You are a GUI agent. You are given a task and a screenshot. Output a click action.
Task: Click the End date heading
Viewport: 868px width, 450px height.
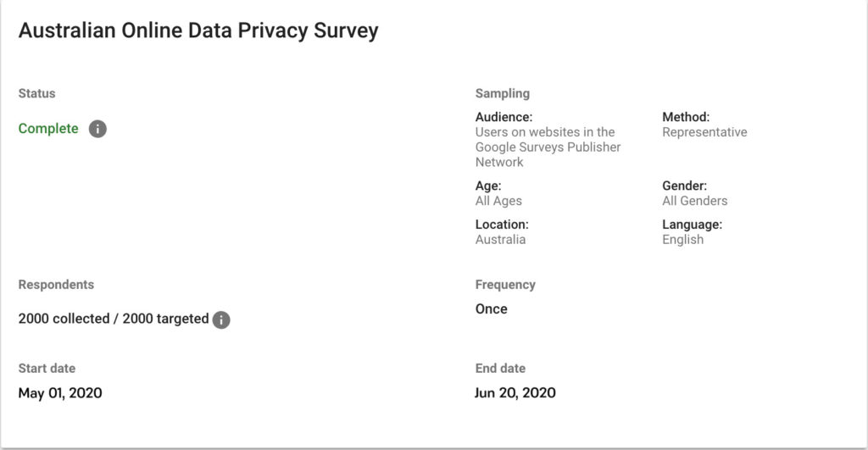click(x=500, y=369)
